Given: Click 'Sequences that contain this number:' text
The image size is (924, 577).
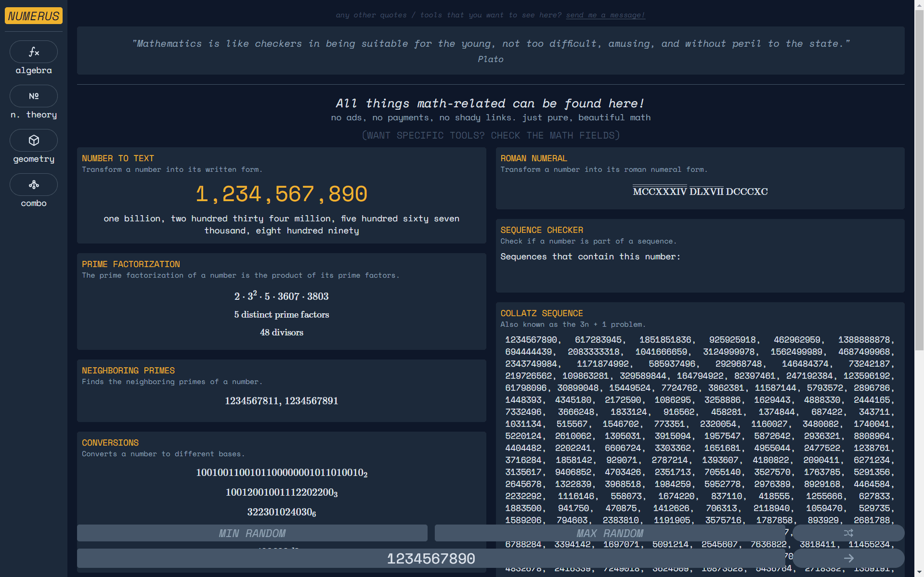Looking at the screenshot, I should click(x=590, y=256).
